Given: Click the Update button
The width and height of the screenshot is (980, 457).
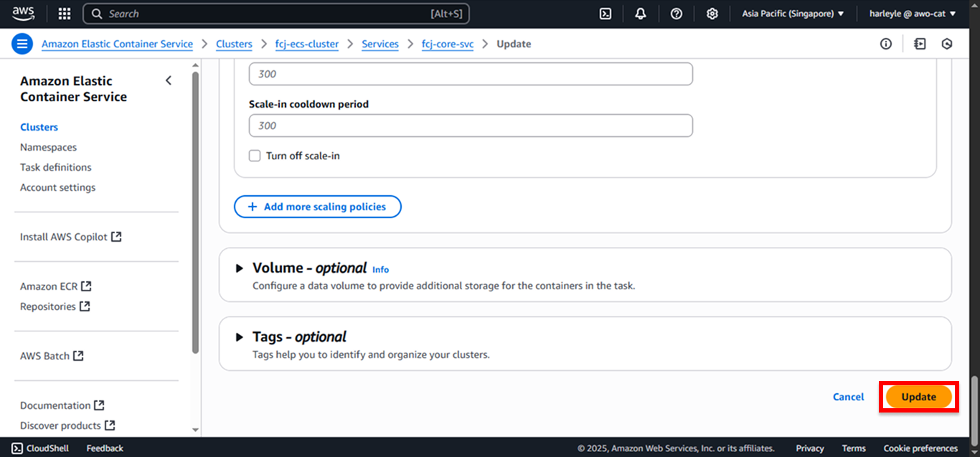Looking at the screenshot, I should click(919, 397).
